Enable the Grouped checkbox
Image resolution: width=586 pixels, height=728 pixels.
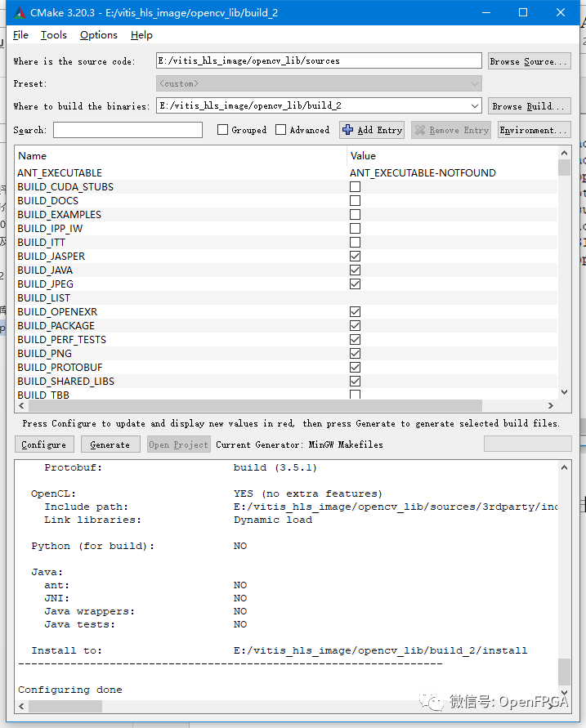[223, 130]
